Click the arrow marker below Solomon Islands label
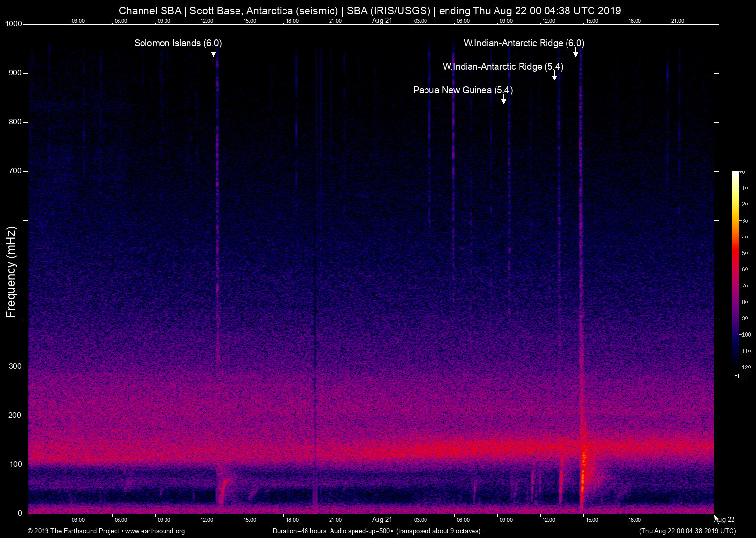 click(213, 53)
